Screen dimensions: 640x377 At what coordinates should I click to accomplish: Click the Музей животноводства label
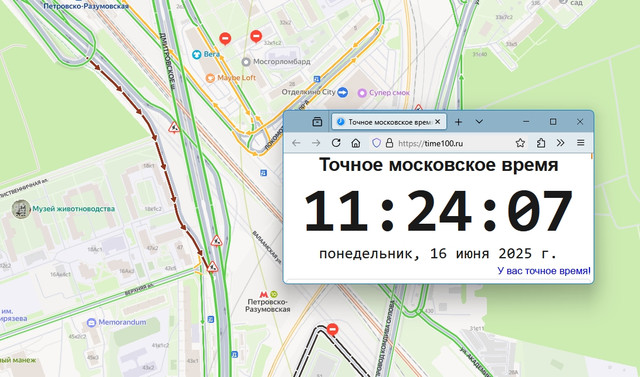pos(73,209)
